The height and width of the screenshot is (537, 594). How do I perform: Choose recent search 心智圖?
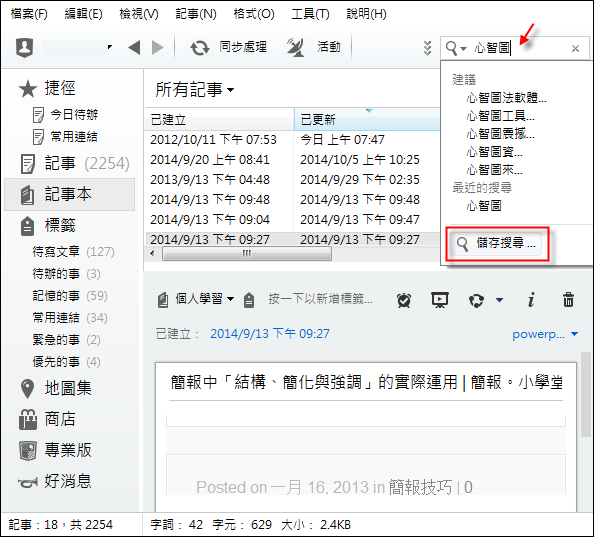tap(484, 206)
